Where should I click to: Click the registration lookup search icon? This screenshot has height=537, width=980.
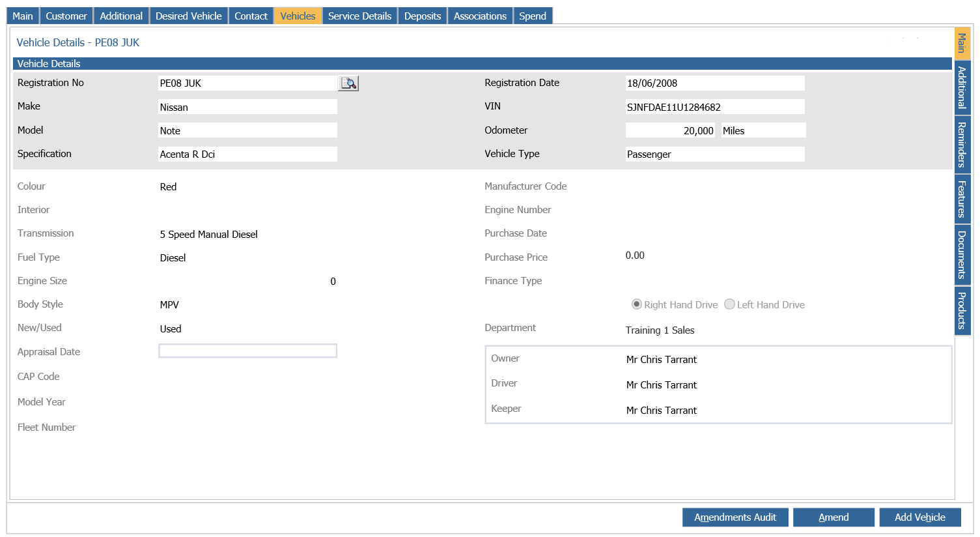coord(348,83)
